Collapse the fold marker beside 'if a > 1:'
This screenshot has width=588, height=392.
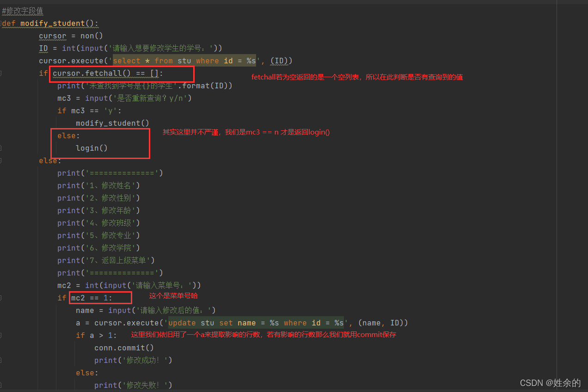tap(1, 335)
